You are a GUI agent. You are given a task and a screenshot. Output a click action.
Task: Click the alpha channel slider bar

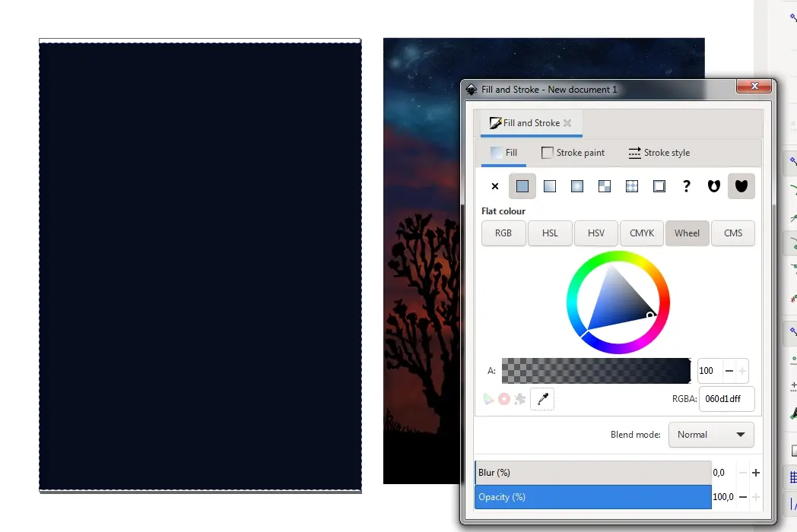[x=596, y=371]
